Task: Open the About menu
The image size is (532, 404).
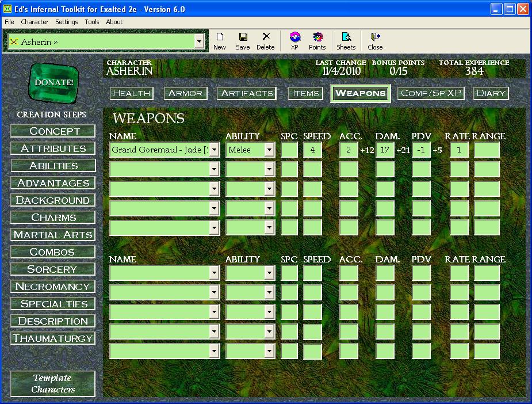Action: 114,22
